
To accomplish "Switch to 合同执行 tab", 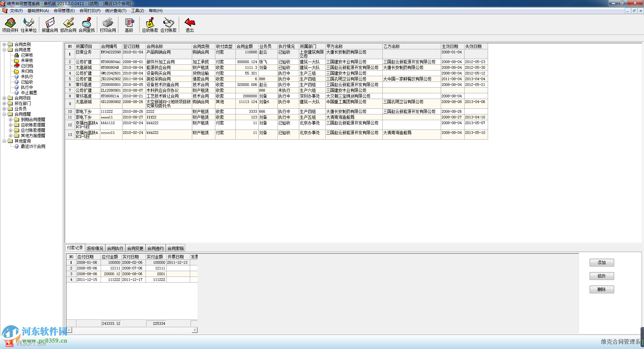I will [x=115, y=248].
